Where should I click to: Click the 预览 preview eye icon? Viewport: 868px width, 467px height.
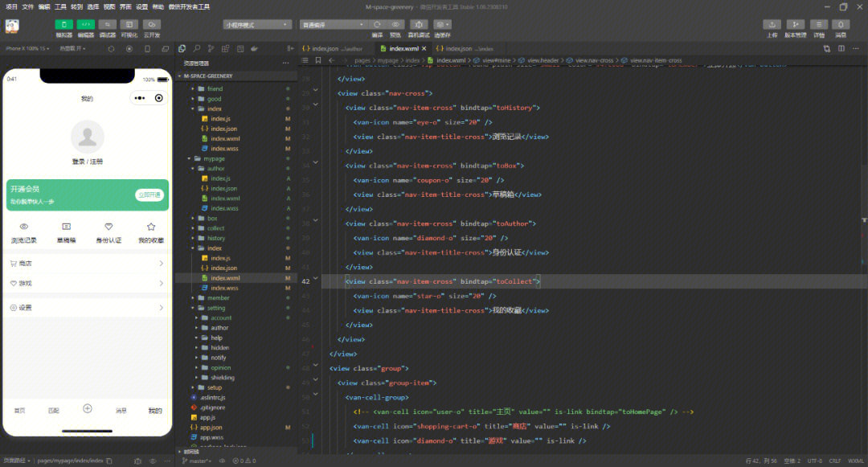tap(395, 24)
